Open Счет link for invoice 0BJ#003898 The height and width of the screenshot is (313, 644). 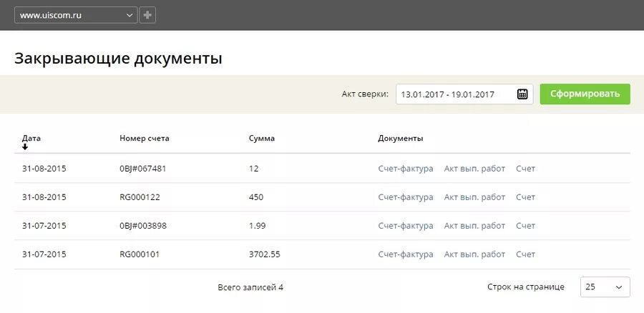[526, 226]
